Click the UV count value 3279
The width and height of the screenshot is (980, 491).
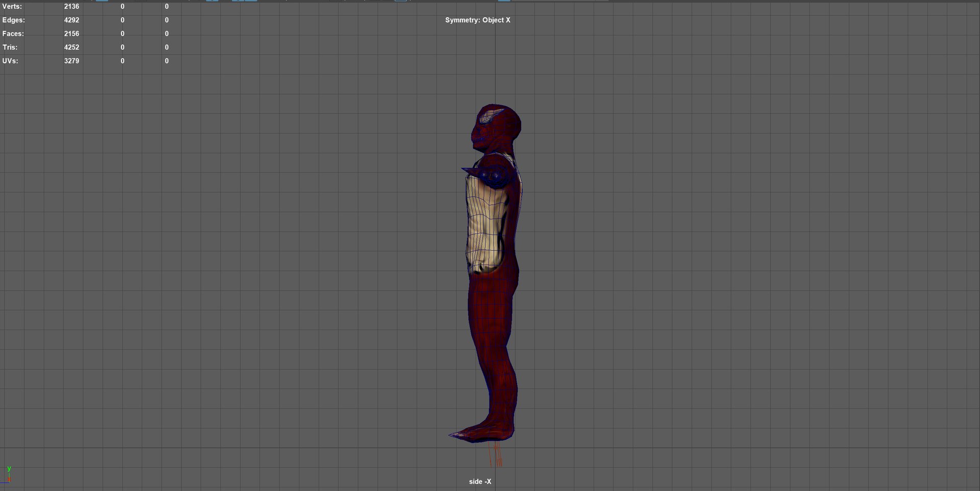71,61
